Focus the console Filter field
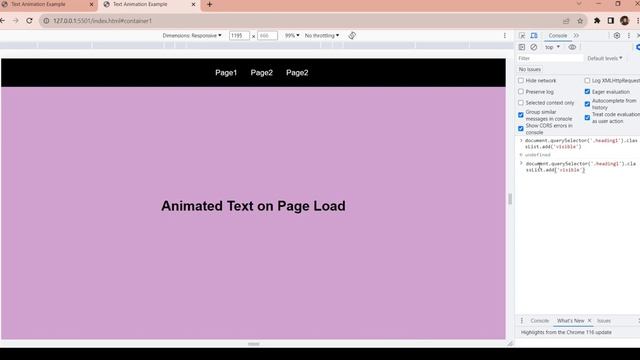Viewport: 640px width, 360px height. 550,58
